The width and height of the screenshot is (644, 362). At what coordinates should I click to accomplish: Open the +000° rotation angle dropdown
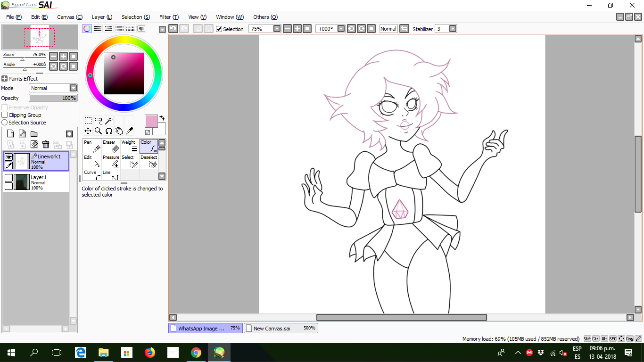pyautogui.click(x=341, y=29)
